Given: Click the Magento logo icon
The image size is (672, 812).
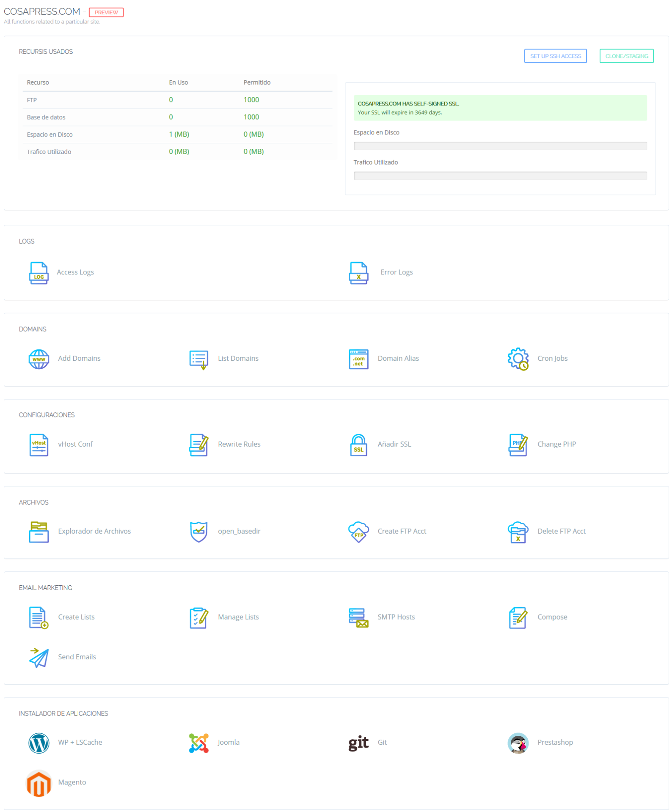Looking at the screenshot, I should click(x=39, y=784).
